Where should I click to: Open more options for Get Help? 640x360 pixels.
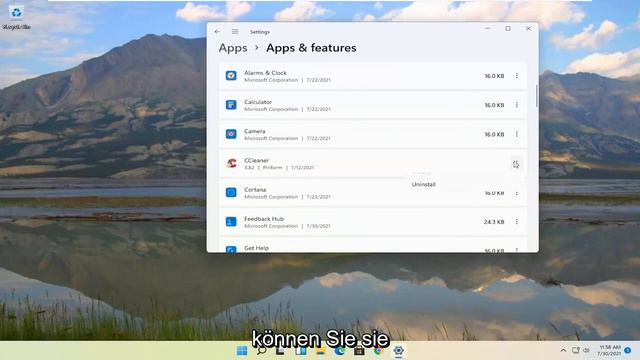point(517,249)
